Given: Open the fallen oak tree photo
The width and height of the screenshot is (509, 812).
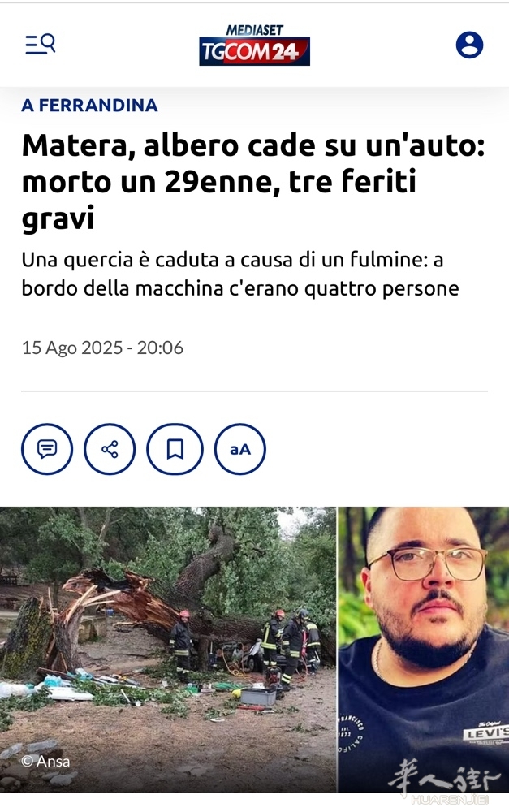Looking at the screenshot, I should (x=168, y=649).
